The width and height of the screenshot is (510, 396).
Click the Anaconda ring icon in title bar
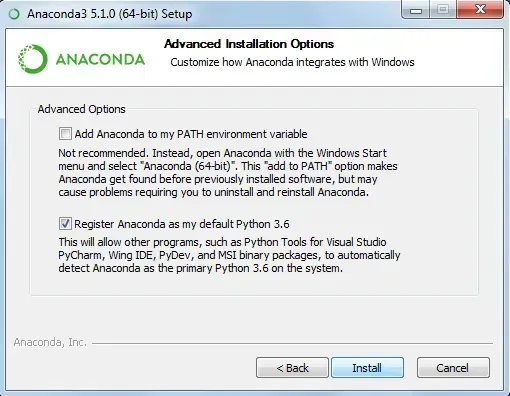(14, 14)
